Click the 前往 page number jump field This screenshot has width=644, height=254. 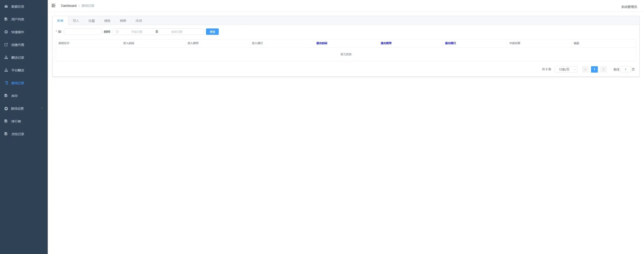tap(625, 69)
